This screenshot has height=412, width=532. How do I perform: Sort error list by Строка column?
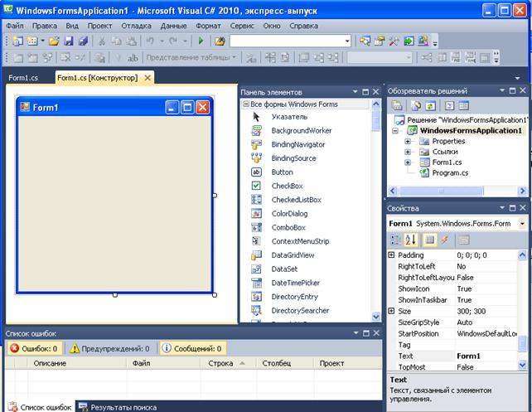coord(229,363)
